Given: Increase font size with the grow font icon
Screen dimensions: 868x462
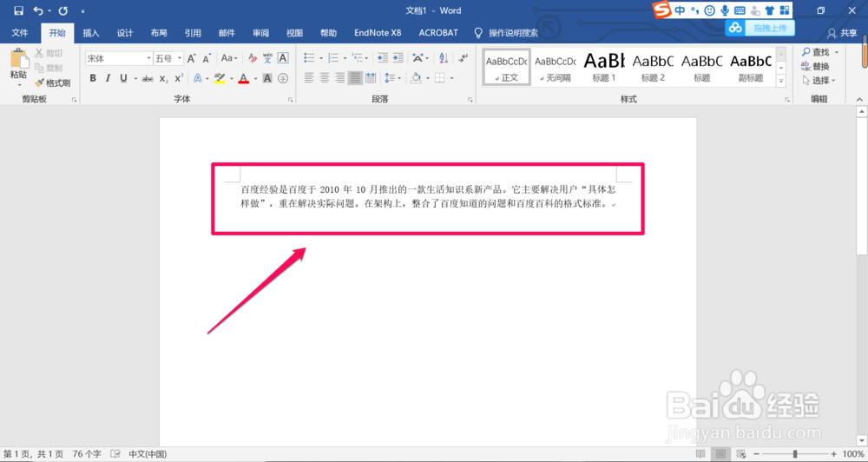Looking at the screenshot, I should pos(192,58).
